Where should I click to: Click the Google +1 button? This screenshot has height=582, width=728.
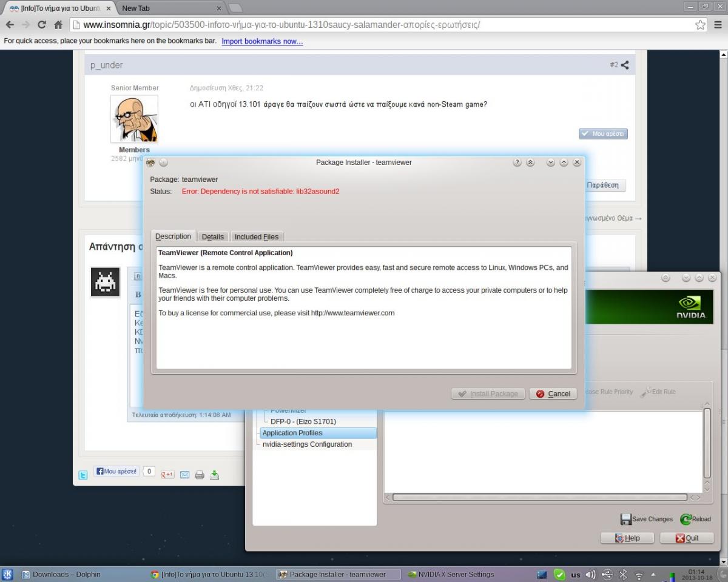pyautogui.click(x=167, y=475)
